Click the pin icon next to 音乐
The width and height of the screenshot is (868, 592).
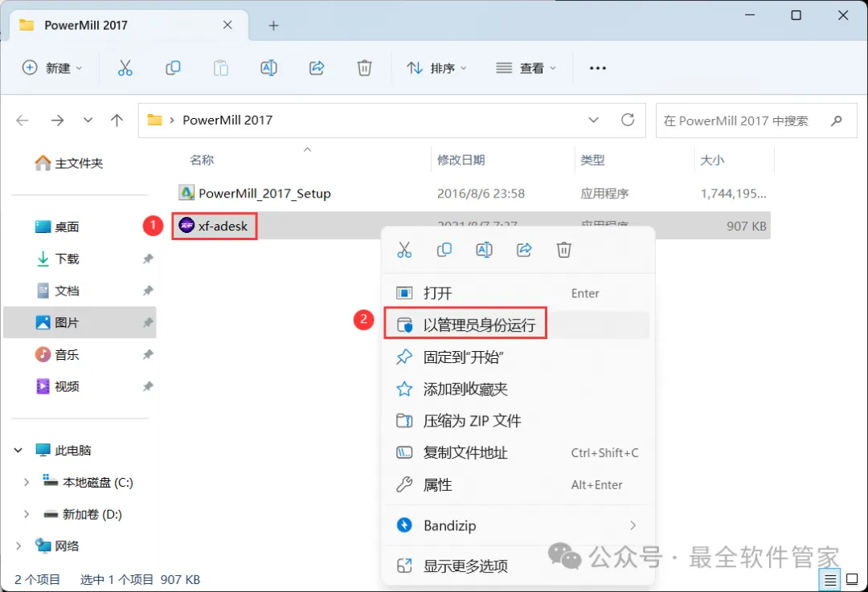[148, 355]
